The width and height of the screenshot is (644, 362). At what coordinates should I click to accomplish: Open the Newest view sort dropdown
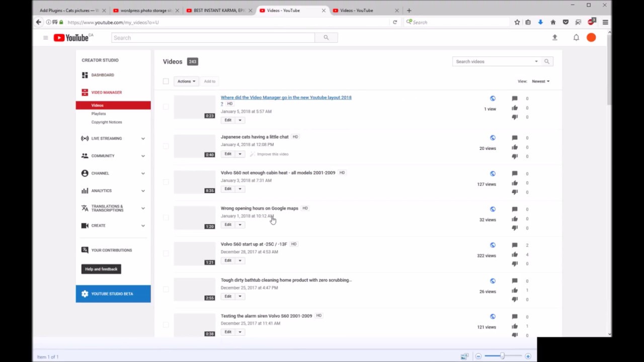pos(540,81)
